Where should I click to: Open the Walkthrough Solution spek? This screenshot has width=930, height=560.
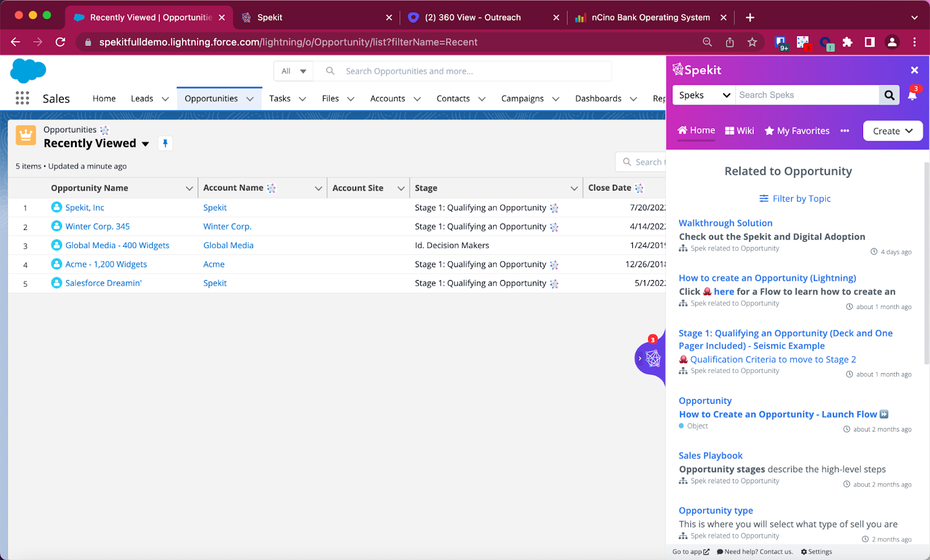pos(725,223)
